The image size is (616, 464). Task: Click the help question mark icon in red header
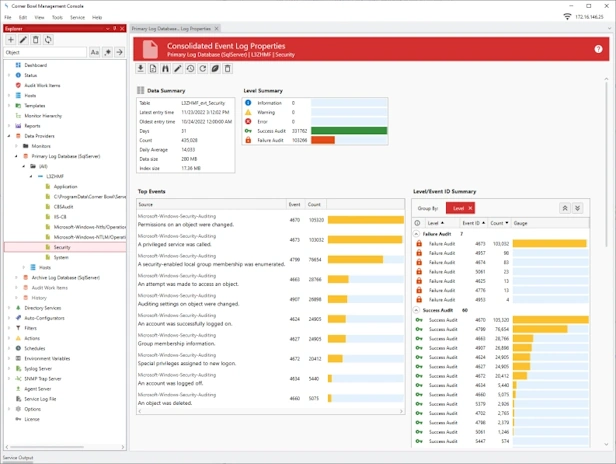tap(598, 49)
